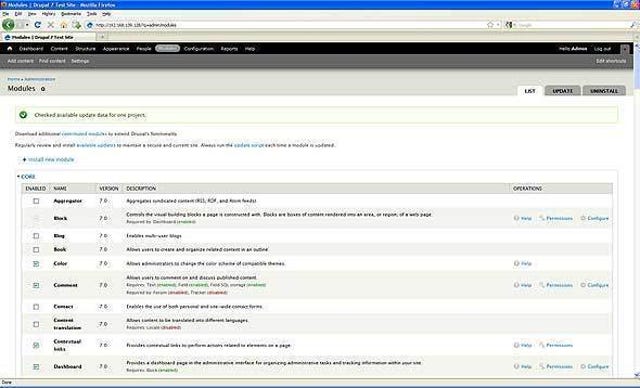Toggle the Contextual links checkbox
Screen dimensions: 640x388
pos(36,345)
